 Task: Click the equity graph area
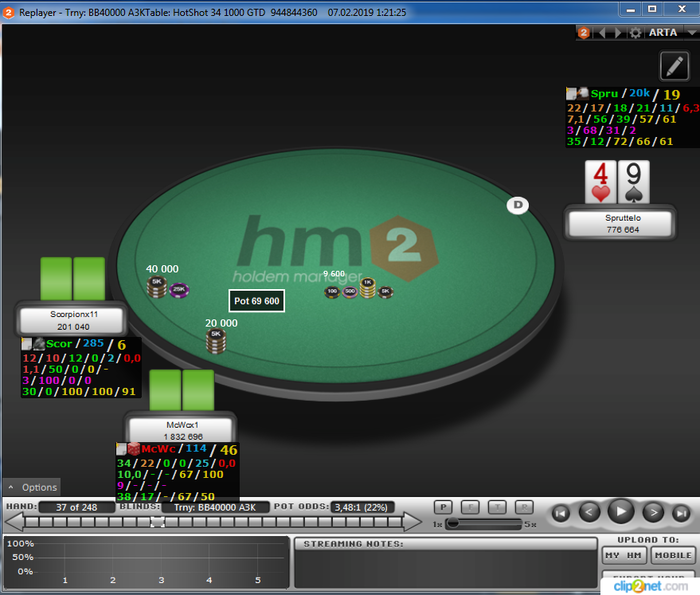click(146, 563)
